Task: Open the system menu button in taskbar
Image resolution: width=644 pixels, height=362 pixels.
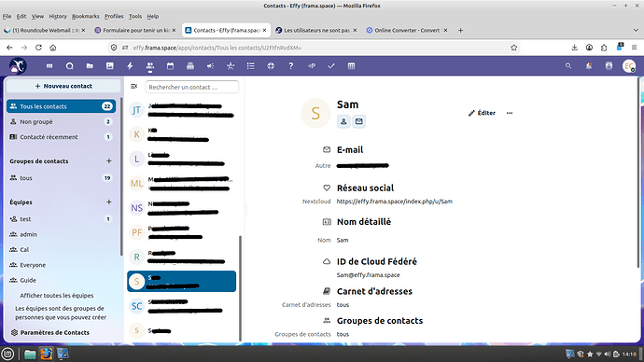Action: [x=7, y=354]
